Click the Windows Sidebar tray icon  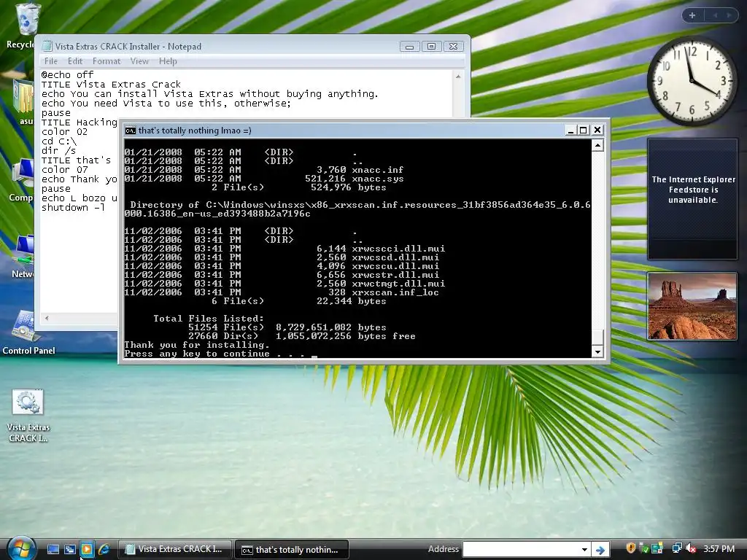pyautogui.click(x=657, y=548)
